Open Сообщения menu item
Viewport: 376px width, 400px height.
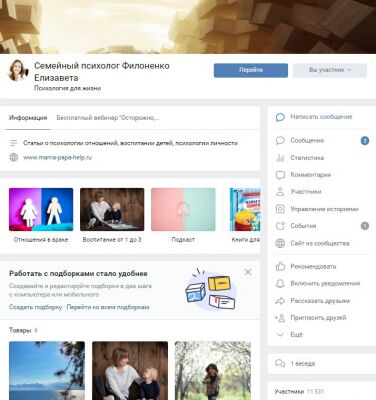[307, 141]
